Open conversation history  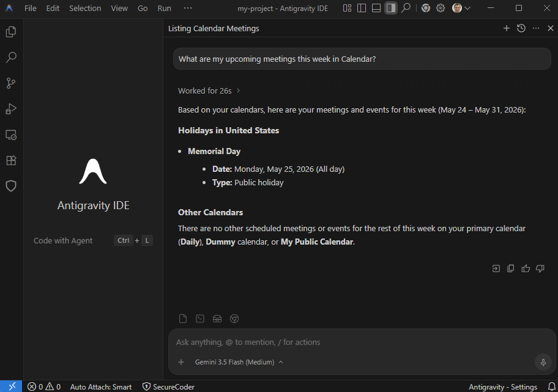coord(521,28)
